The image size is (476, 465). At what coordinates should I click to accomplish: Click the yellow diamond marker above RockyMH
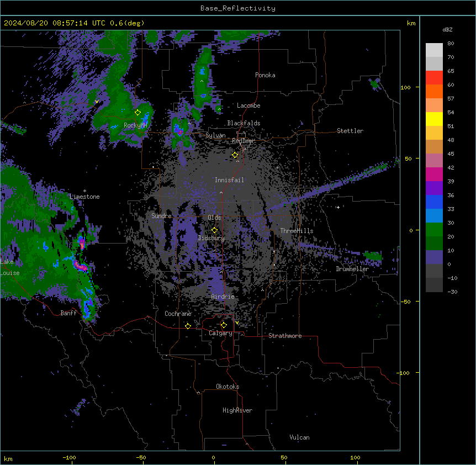tap(138, 113)
